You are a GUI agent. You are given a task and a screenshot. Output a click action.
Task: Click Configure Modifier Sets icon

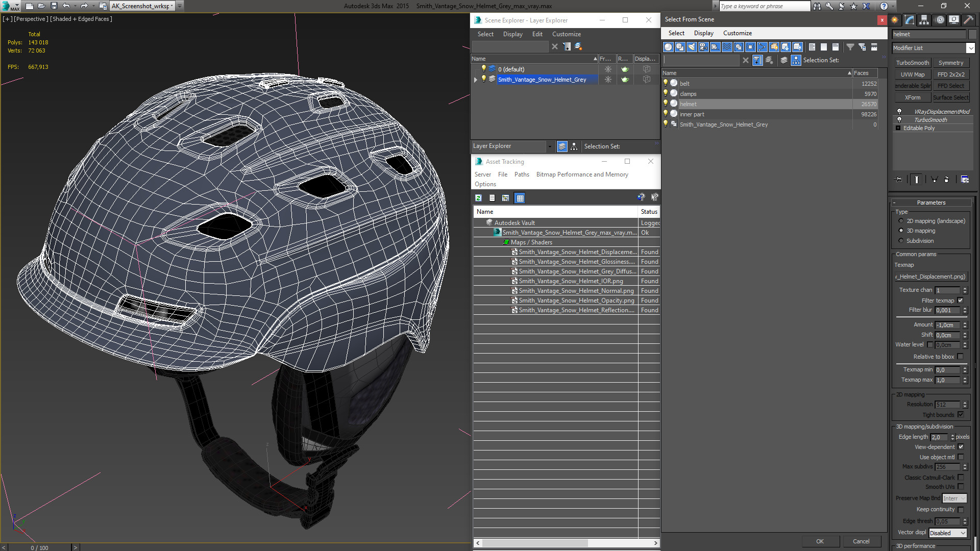pos(965,180)
